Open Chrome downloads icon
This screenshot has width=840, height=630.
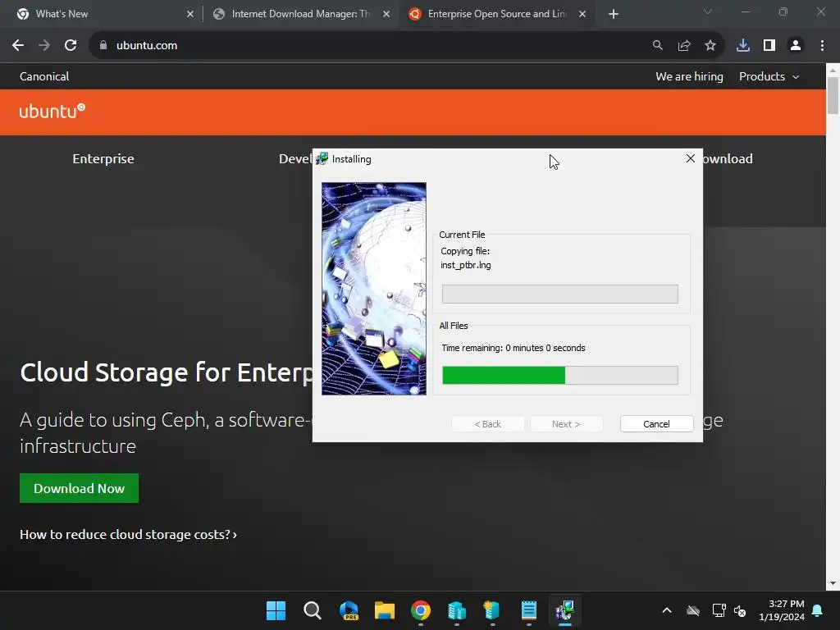point(743,46)
